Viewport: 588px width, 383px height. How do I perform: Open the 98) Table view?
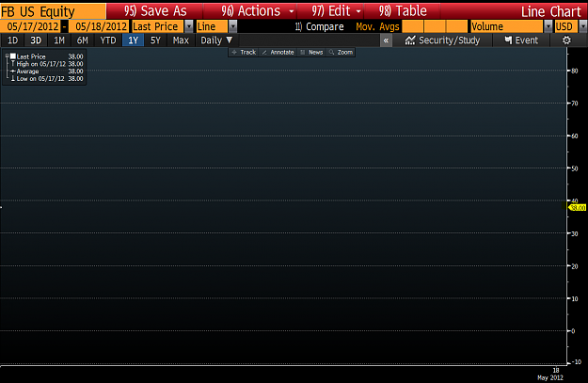coord(403,11)
